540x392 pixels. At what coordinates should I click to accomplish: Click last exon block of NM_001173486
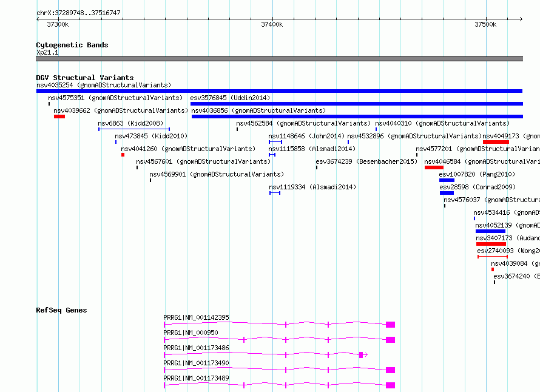[x=361, y=355]
